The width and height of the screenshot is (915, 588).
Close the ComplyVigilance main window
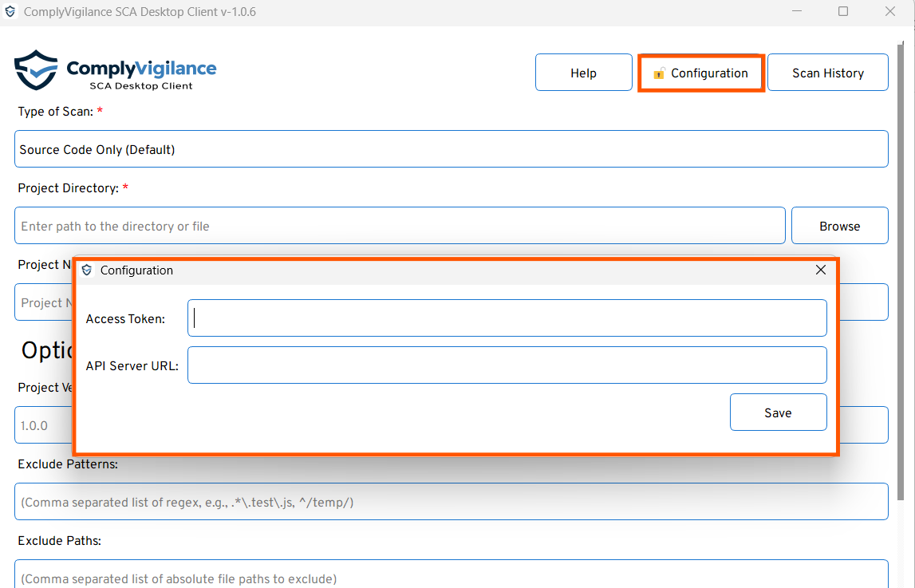click(x=890, y=12)
